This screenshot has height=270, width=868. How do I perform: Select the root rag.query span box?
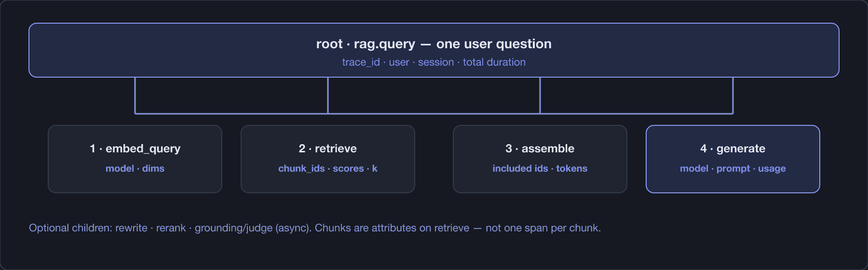click(x=434, y=50)
